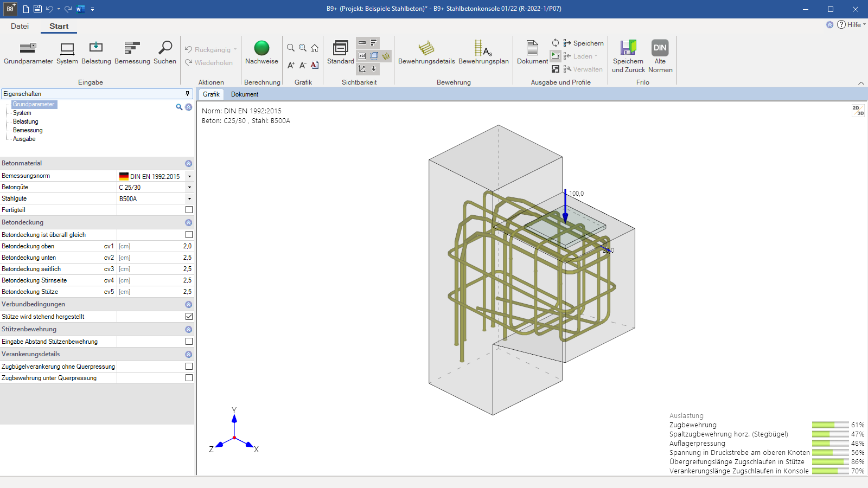Collapse Betondeckung section
Image resolution: width=868 pixels, height=488 pixels.
[188, 223]
